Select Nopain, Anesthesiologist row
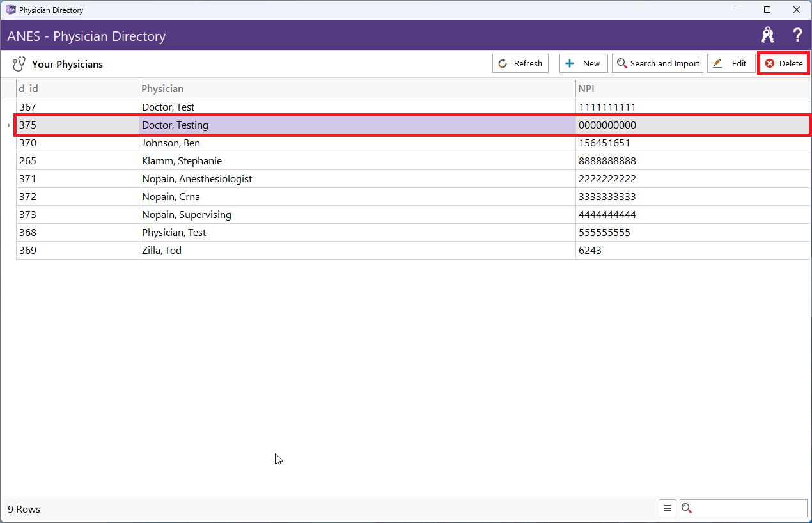 point(413,179)
